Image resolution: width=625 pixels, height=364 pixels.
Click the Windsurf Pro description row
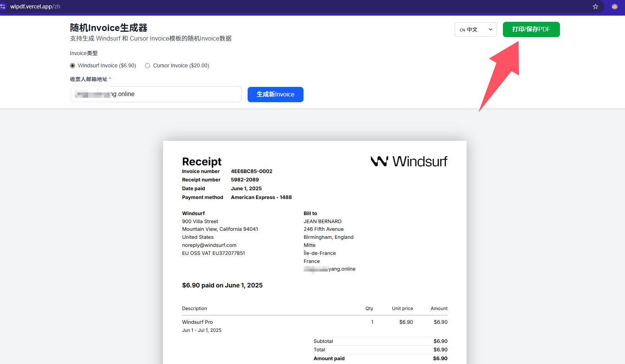click(197, 322)
